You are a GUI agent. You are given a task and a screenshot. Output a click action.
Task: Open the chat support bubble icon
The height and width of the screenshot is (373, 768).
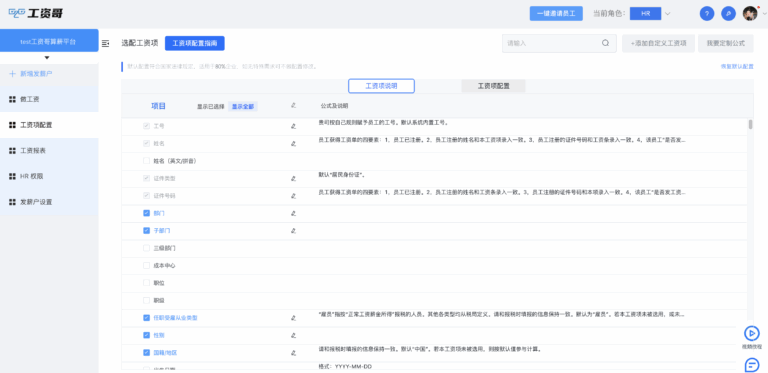pos(751,365)
